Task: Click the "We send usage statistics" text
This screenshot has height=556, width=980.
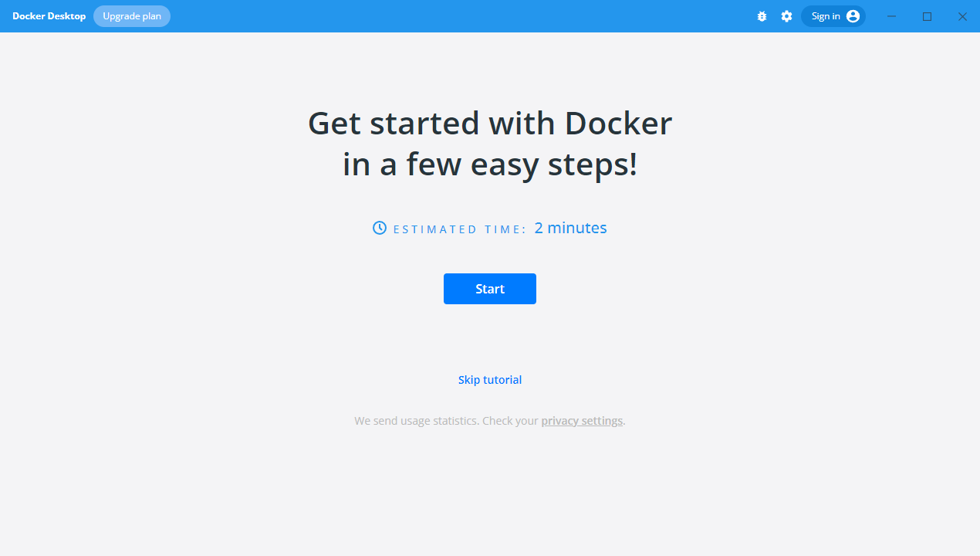Action: [x=417, y=421]
